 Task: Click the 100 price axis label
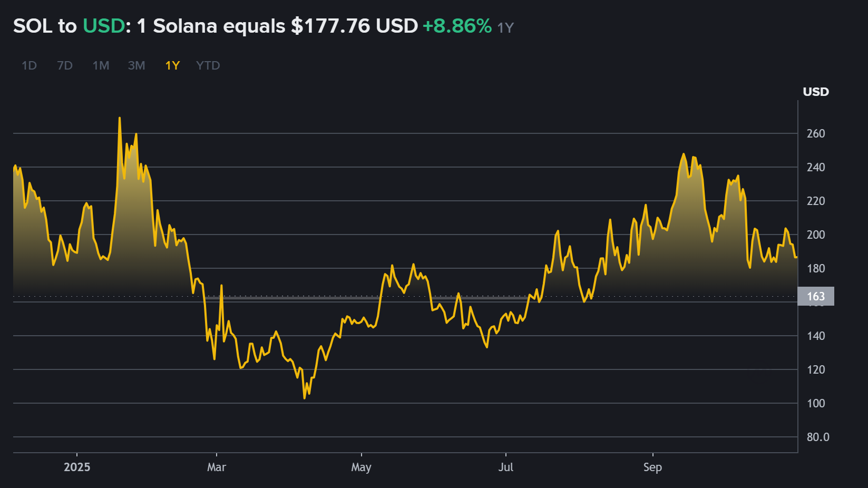tap(816, 403)
